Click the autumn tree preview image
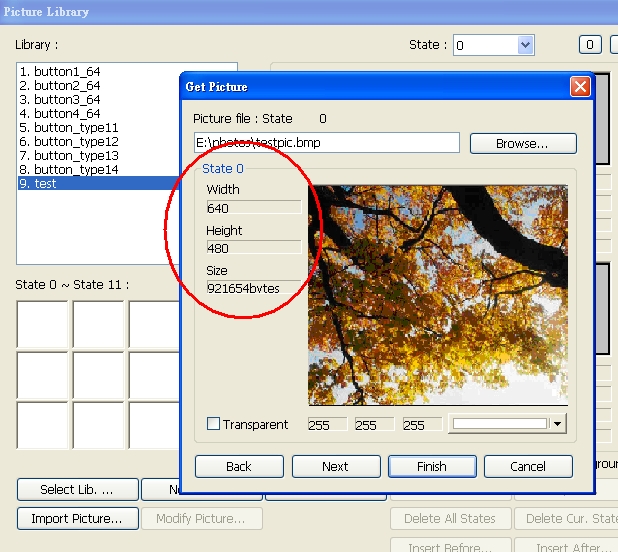Screen dimensions: 618x552 (x=438, y=295)
